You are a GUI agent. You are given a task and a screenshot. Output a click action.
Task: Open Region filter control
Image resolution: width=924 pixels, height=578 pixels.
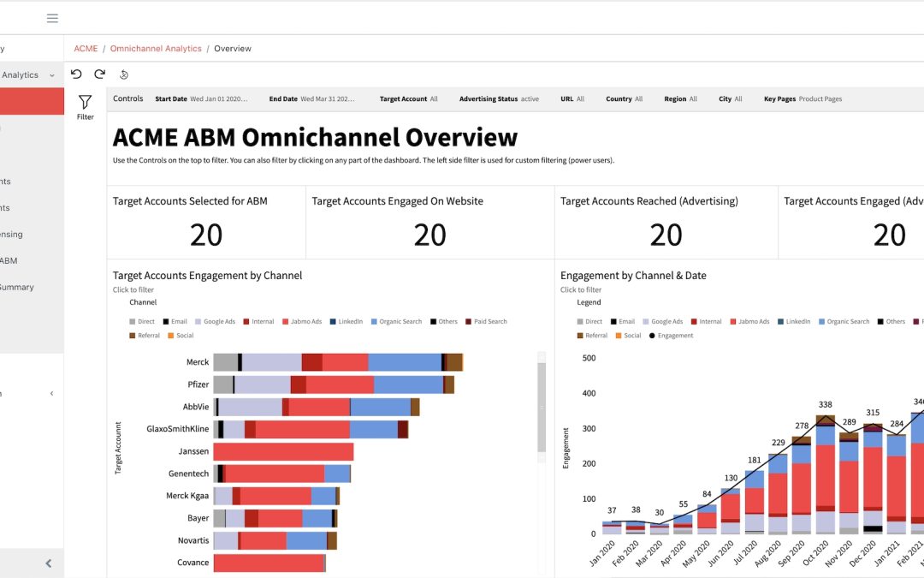pyautogui.click(x=680, y=99)
